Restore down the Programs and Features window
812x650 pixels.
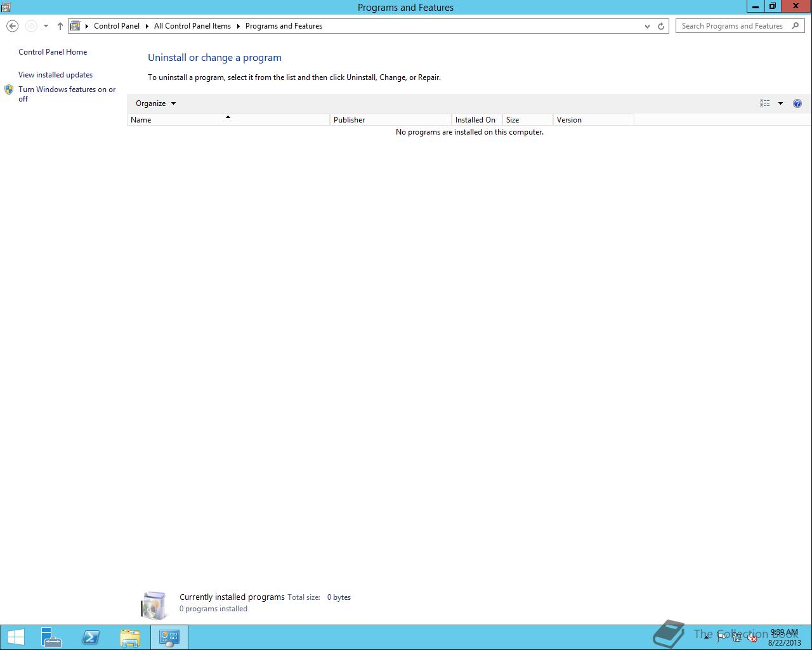(772, 6)
